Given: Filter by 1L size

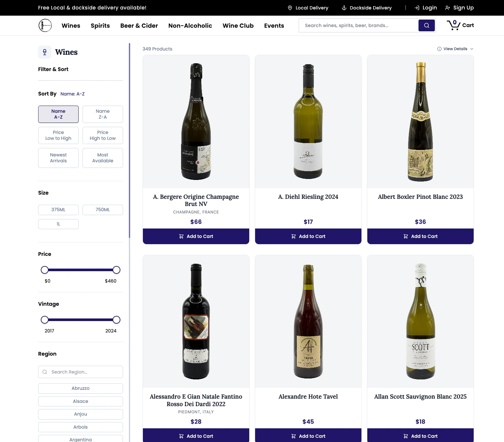Looking at the screenshot, I should click(58, 224).
